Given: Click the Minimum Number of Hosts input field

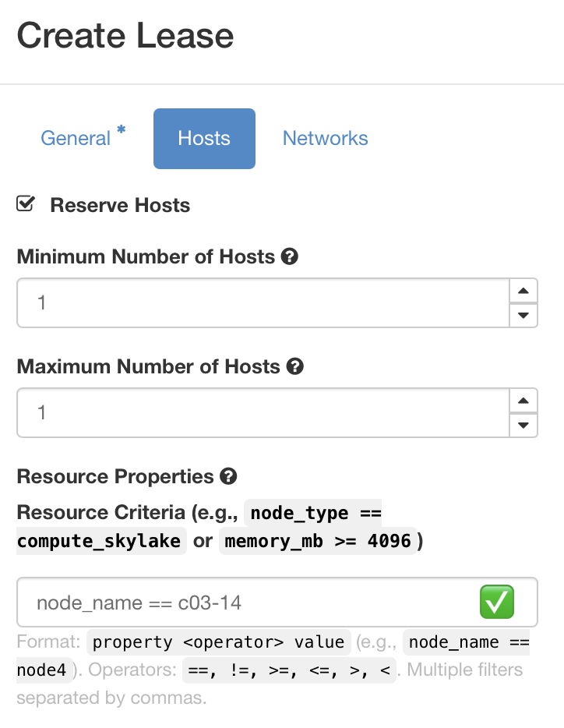Looking at the screenshot, I should click(x=234, y=302).
